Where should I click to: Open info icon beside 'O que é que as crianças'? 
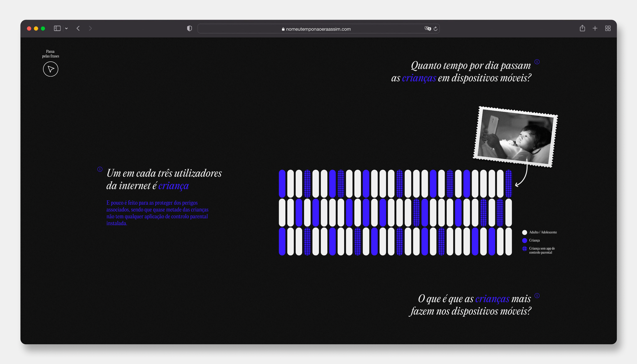[x=537, y=296]
